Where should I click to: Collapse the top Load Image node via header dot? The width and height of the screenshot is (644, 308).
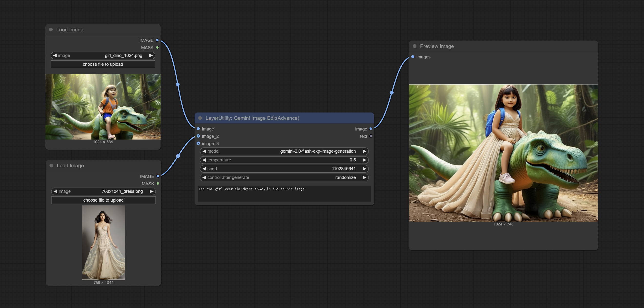51,29
